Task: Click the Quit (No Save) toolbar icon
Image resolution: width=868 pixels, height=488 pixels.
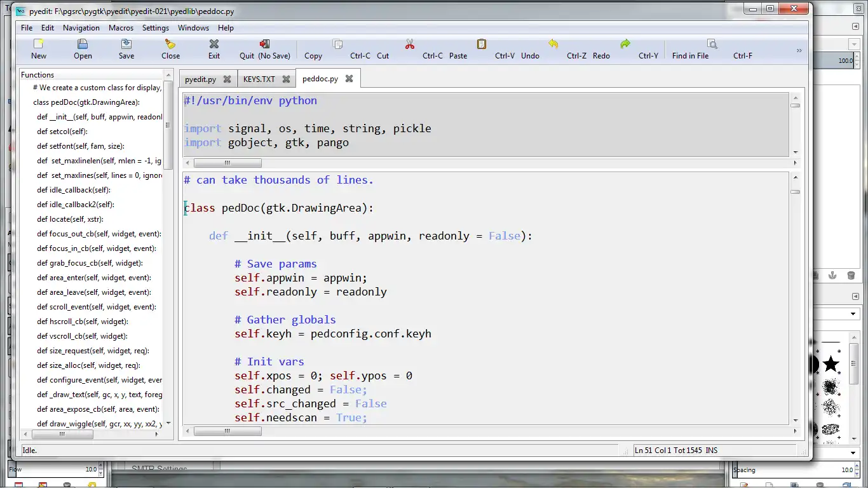Action: pos(265,44)
